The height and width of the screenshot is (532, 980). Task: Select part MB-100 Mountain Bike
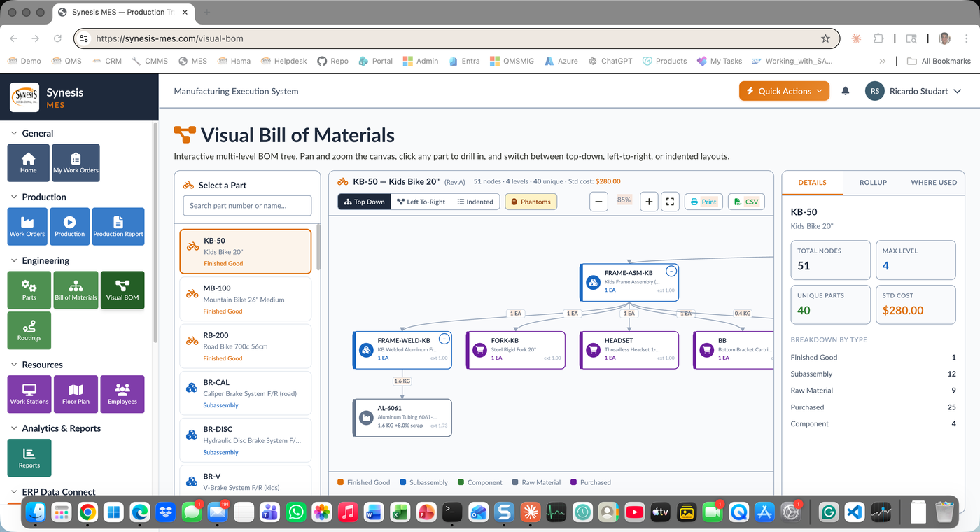click(246, 300)
